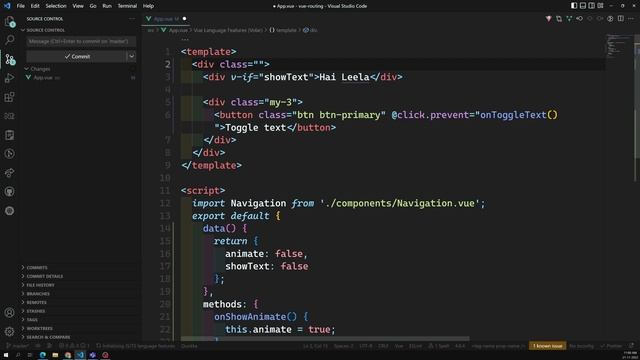The width and height of the screenshot is (640, 360).
Task: Click the Open Changes icon in editor toolbar
Action: (x=559, y=19)
